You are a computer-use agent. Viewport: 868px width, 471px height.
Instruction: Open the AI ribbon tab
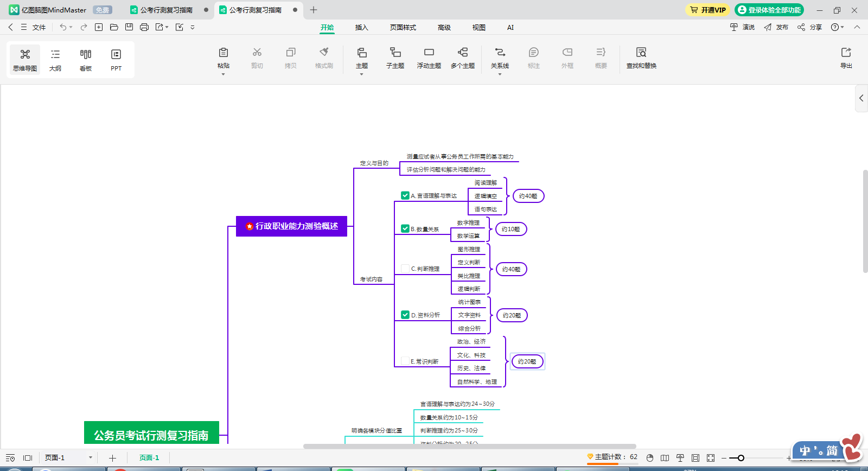(x=510, y=28)
